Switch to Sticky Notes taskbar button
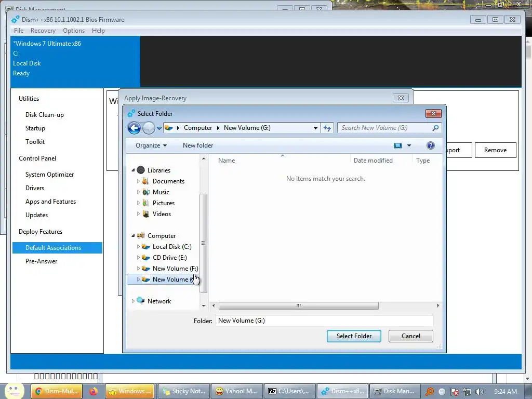532x399 pixels. [x=184, y=391]
